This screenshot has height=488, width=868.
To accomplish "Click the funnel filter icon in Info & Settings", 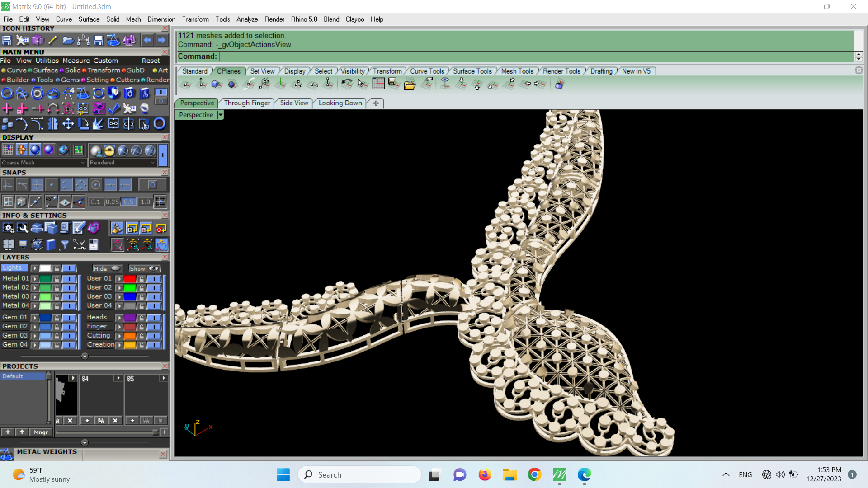I will click(x=65, y=245).
